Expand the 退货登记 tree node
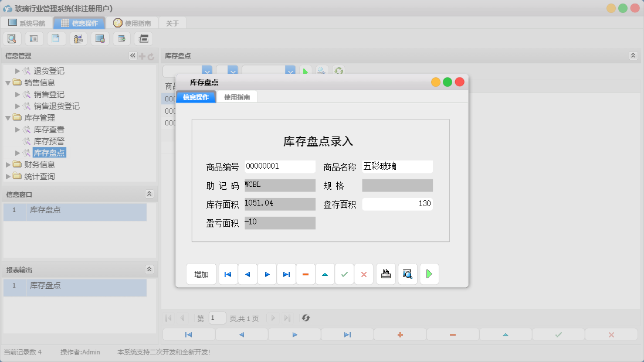Screen dimensions: 644x362 tap(18, 71)
